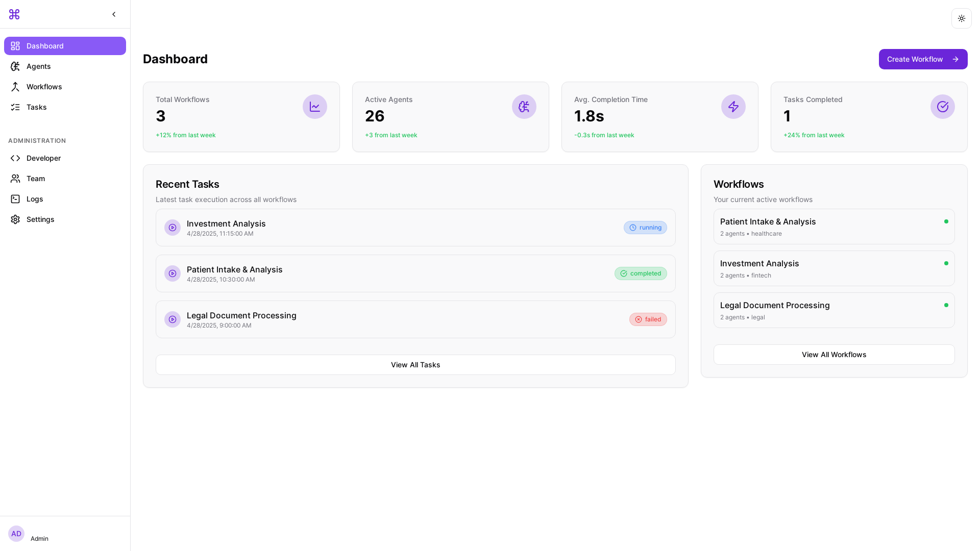
Task: Open Legal Document Processing workflow card
Action: 834,310
